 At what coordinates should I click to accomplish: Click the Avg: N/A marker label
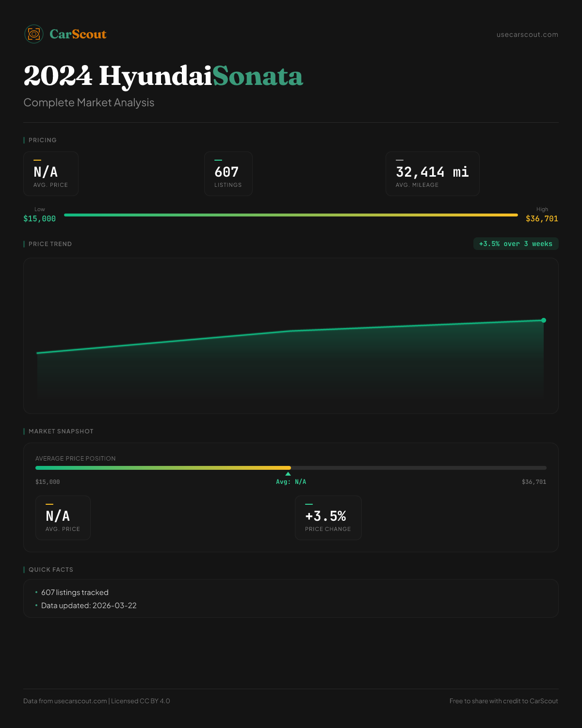point(291,482)
